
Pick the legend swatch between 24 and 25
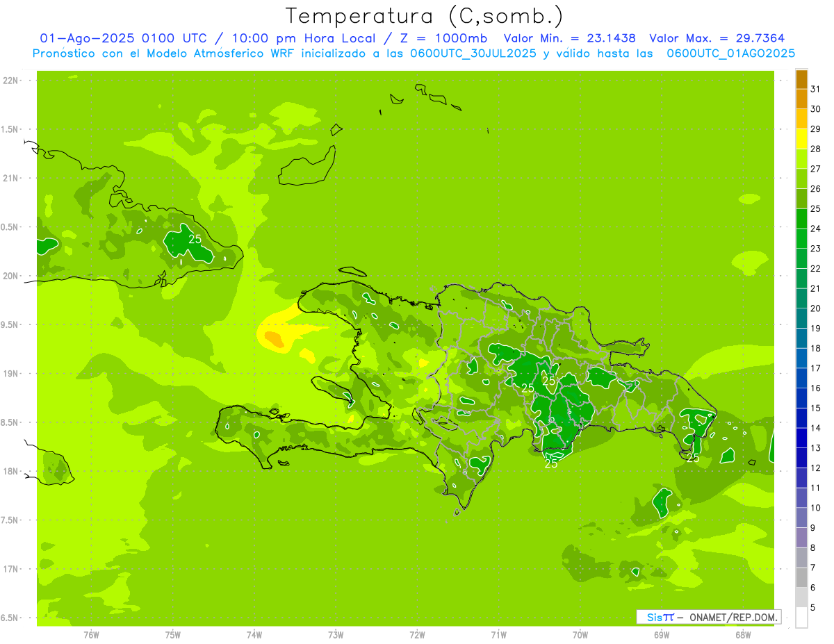coord(801,218)
